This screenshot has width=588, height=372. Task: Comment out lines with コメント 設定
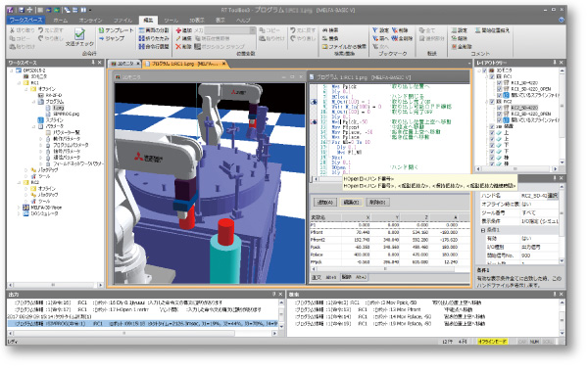[x=459, y=30]
